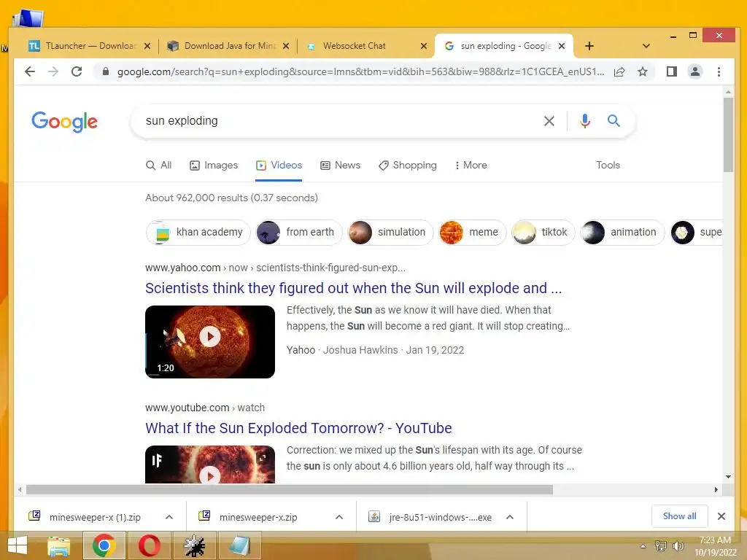Image resolution: width=747 pixels, height=560 pixels.
Task: Select the News search filter
Action: click(x=340, y=166)
